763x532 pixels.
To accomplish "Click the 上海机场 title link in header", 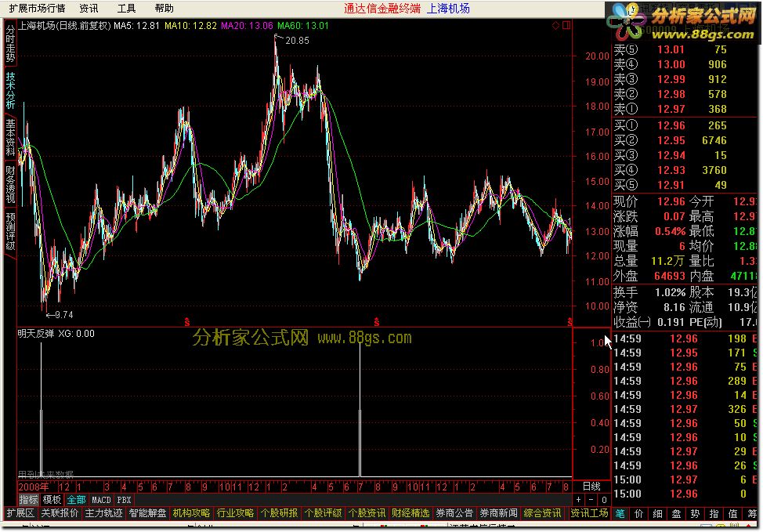I will click(448, 9).
